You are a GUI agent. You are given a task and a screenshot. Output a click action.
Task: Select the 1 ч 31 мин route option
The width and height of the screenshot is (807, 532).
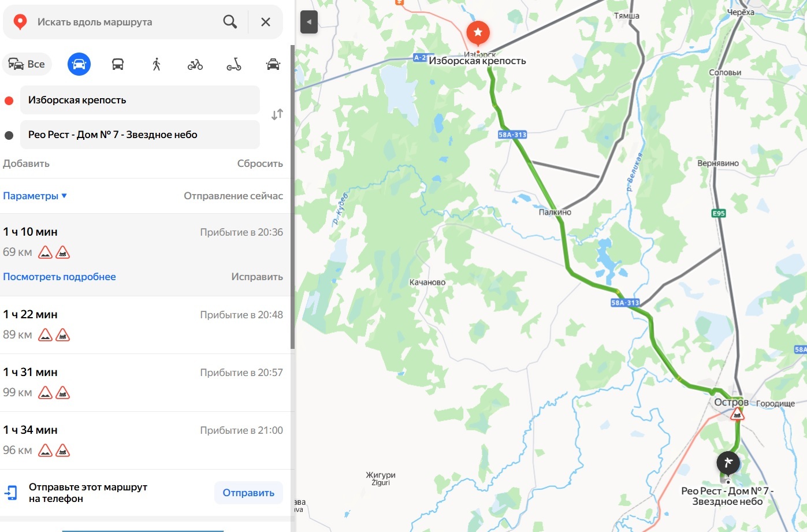pyautogui.click(x=144, y=382)
